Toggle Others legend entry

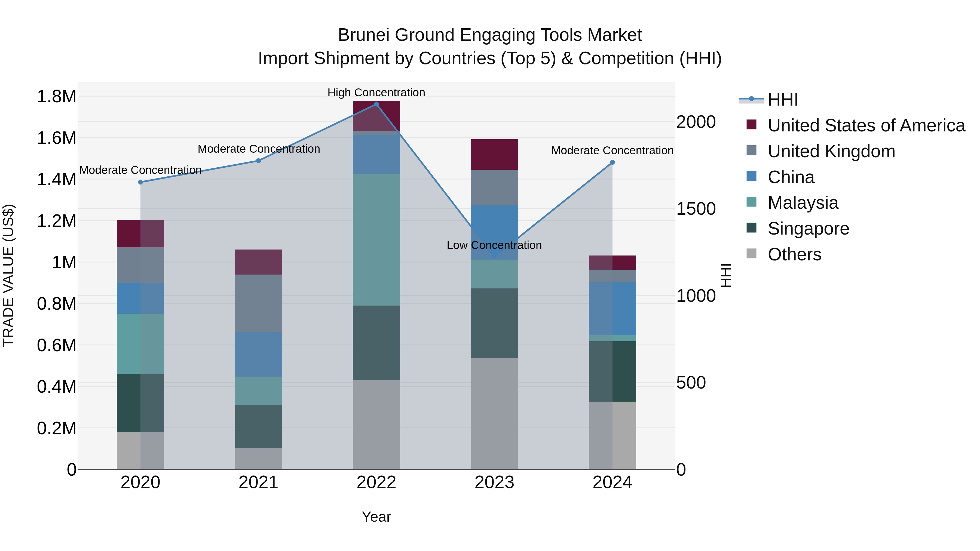tap(784, 254)
